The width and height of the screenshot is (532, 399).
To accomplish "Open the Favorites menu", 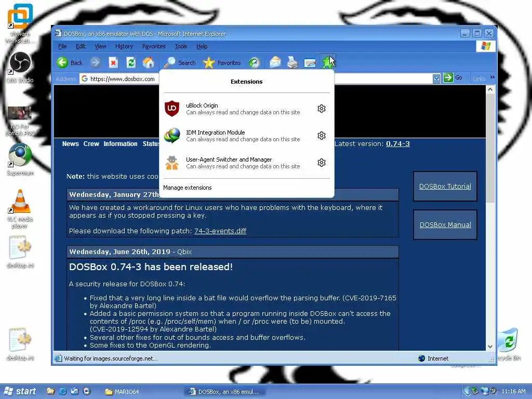I will pos(154,46).
